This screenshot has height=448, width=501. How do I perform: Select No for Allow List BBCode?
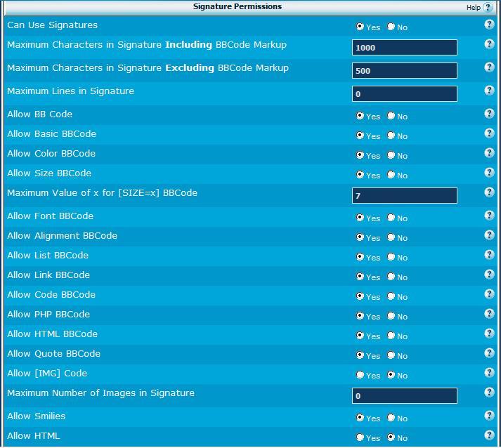(x=391, y=257)
